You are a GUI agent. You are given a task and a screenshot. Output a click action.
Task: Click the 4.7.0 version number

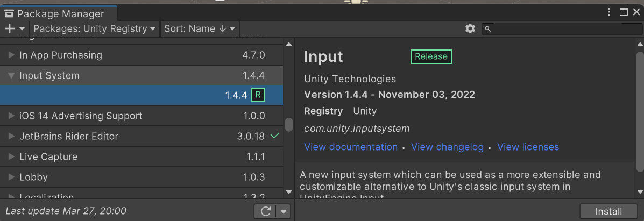coord(253,55)
